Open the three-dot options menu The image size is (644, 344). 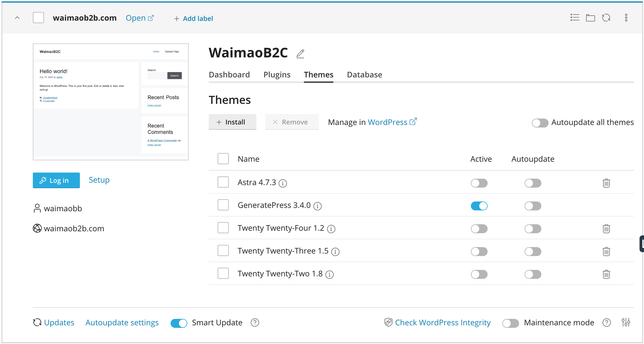coord(626,17)
